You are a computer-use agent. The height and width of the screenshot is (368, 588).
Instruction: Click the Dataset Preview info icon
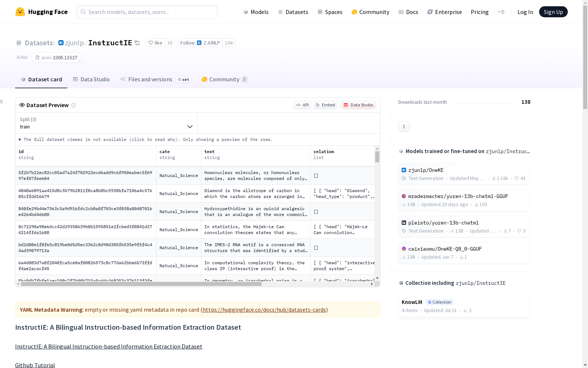(73, 105)
